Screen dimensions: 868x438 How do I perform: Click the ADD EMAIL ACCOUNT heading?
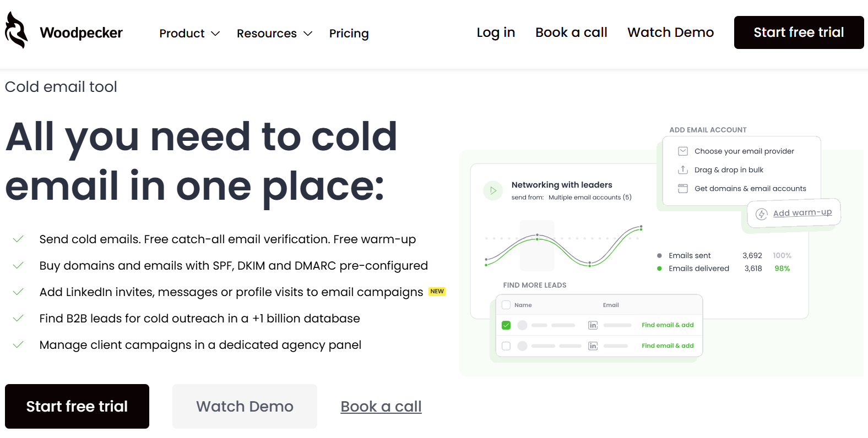(708, 130)
